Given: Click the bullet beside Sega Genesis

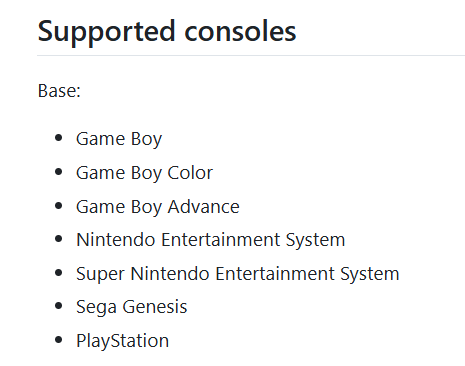Looking at the screenshot, I should pos(59,306).
